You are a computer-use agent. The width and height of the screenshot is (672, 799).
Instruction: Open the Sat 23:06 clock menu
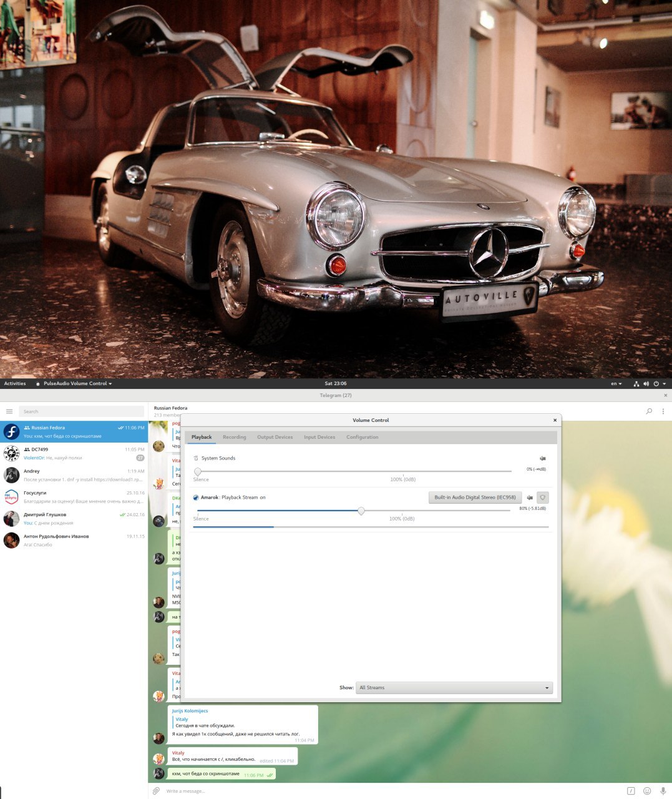336,384
